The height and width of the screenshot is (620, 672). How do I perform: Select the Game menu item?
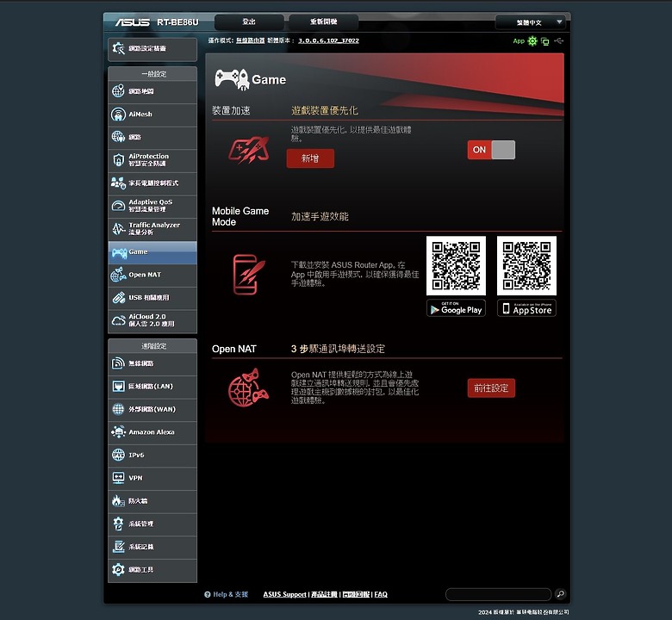tap(152, 252)
